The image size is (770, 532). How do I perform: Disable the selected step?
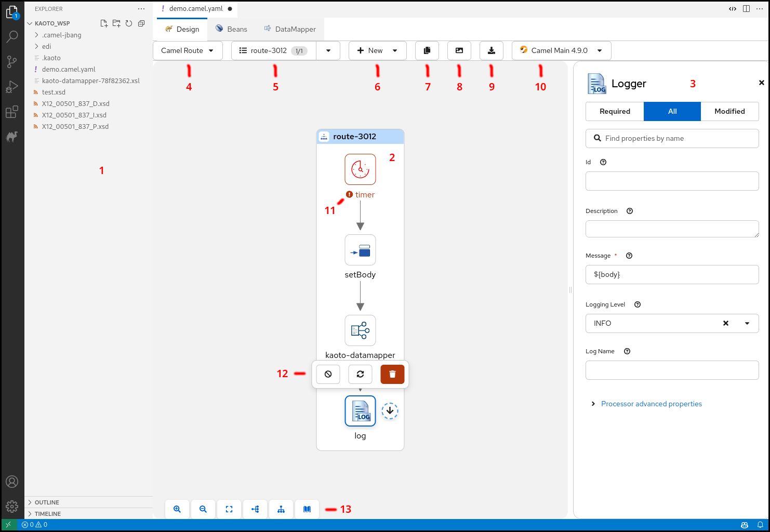coord(328,374)
